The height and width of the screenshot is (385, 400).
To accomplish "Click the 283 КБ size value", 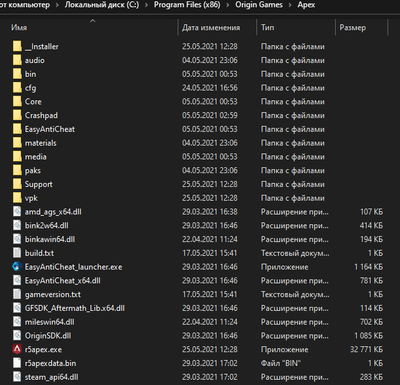I will coord(371,377).
